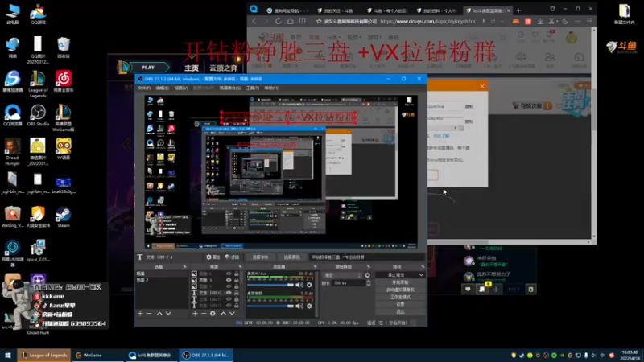Toggle visibility of the 图像 3 source
Viewport: 644px width, 362px height.
tap(229, 280)
